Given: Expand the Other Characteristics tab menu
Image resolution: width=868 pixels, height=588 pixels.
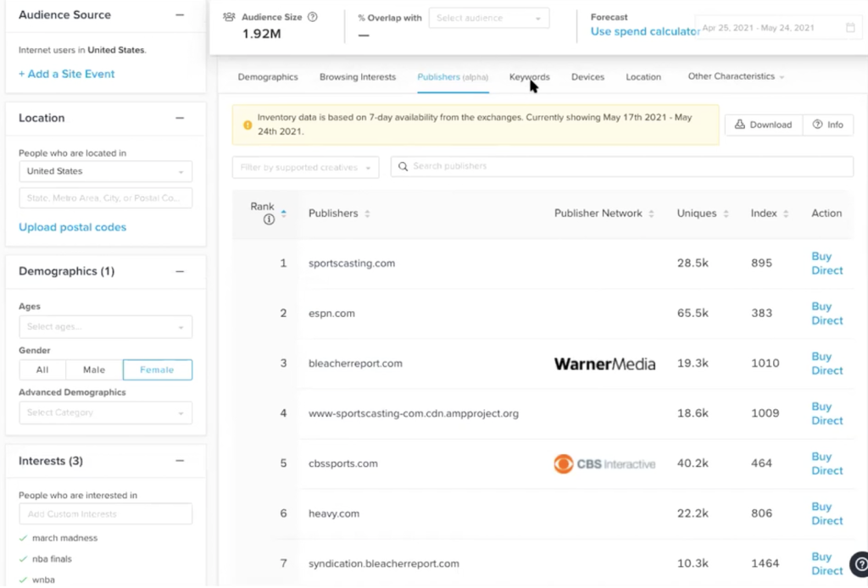Looking at the screenshot, I should 737,77.
